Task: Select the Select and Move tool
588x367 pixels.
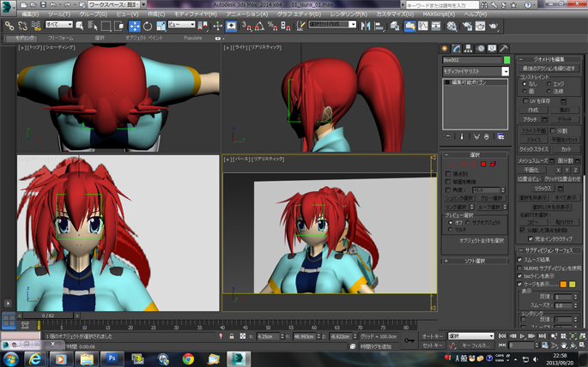Action: (135, 26)
